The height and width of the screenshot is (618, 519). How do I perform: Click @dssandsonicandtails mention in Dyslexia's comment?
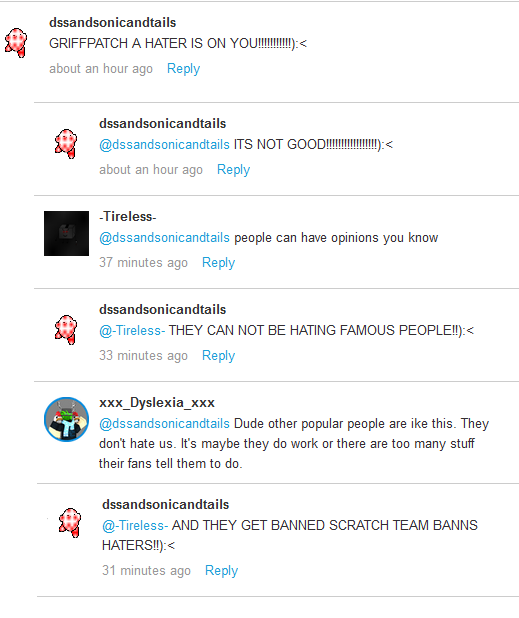pos(164,424)
